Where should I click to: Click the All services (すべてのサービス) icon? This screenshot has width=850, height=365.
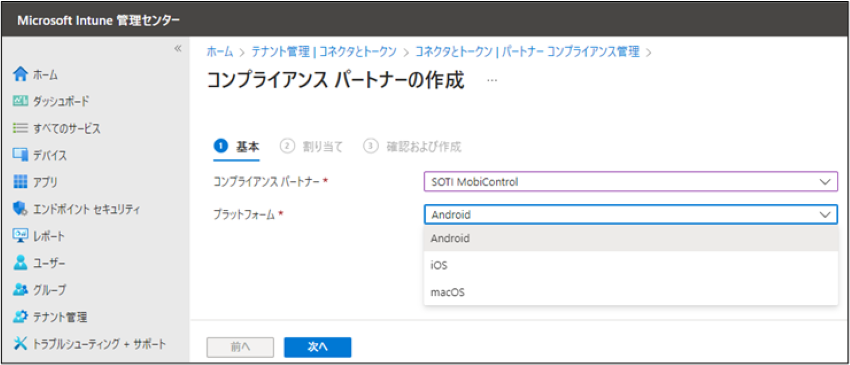click(20, 129)
